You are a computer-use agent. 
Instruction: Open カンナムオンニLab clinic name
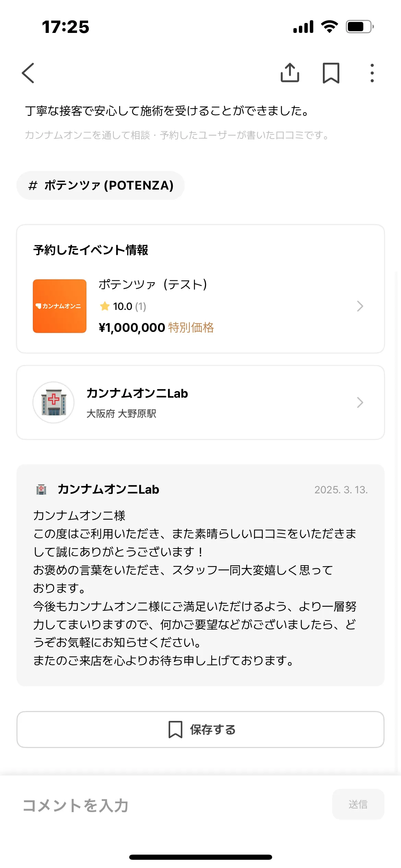(137, 393)
